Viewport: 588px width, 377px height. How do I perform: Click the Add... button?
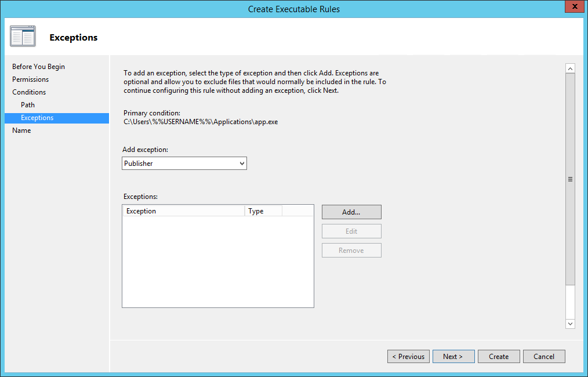pyautogui.click(x=351, y=212)
